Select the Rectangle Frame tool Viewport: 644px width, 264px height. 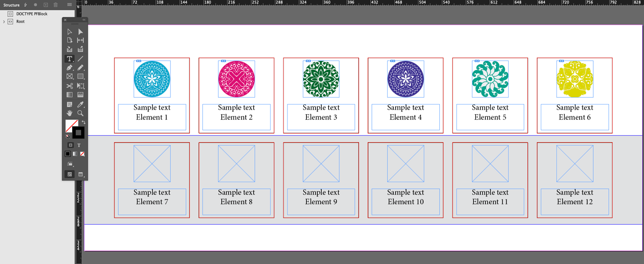point(69,77)
